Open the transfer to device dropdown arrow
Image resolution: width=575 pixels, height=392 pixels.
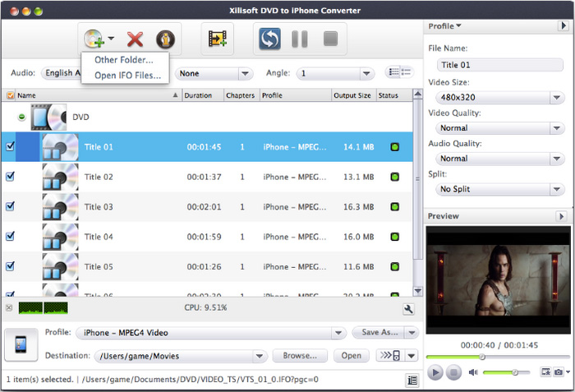411,356
